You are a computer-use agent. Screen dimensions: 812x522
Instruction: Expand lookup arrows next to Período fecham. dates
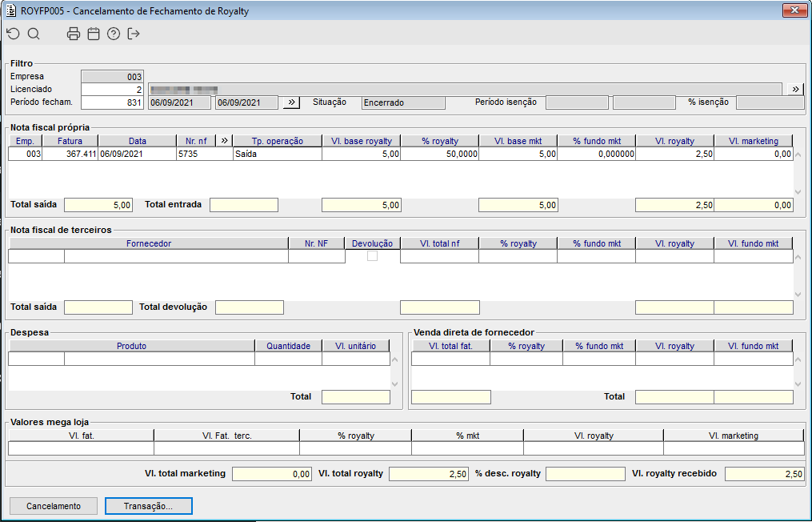pos(292,102)
